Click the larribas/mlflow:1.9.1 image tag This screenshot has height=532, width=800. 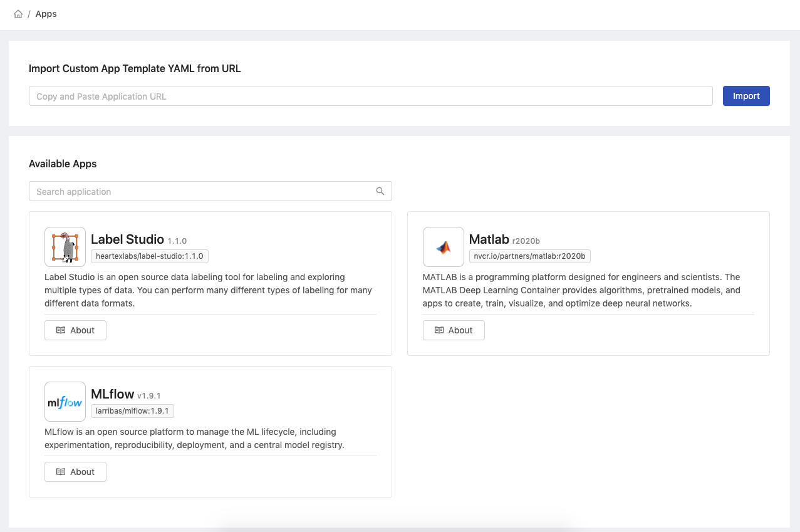coord(133,410)
